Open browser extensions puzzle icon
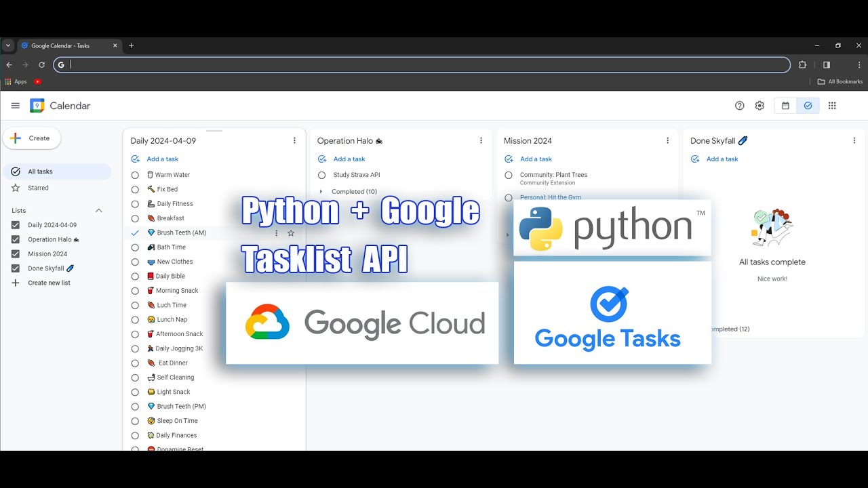868x488 pixels. coord(803,65)
